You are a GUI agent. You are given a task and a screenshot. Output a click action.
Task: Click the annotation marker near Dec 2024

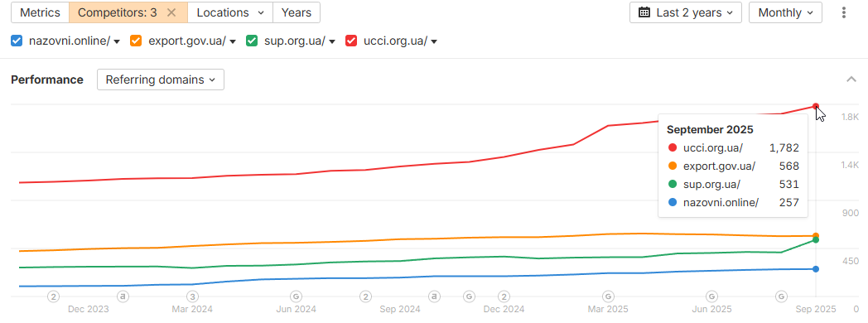click(504, 296)
